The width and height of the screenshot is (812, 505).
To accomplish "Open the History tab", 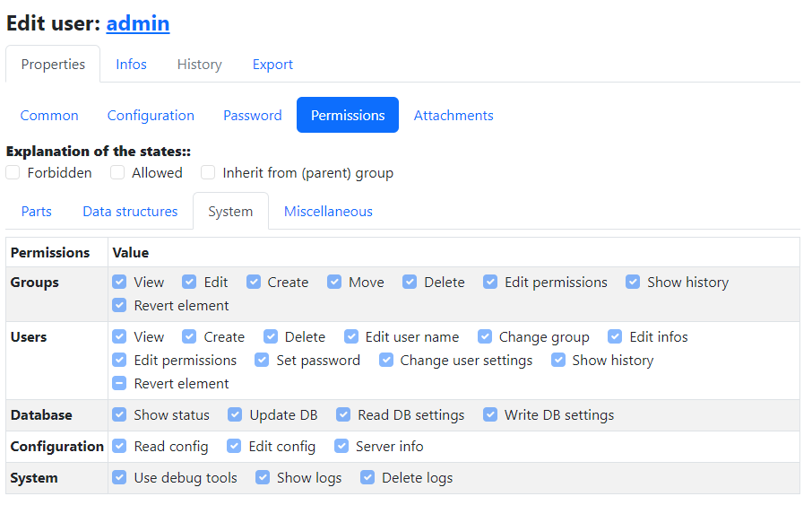I will 199,65.
